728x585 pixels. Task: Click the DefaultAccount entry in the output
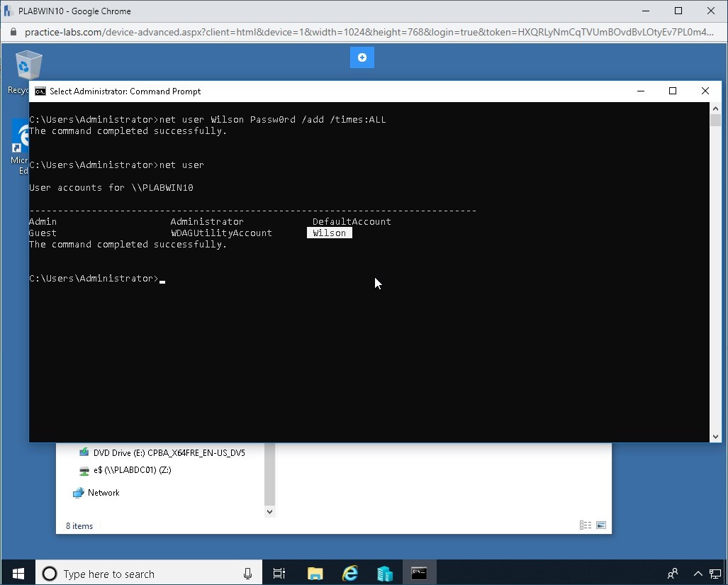pyautogui.click(x=352, y=222)
